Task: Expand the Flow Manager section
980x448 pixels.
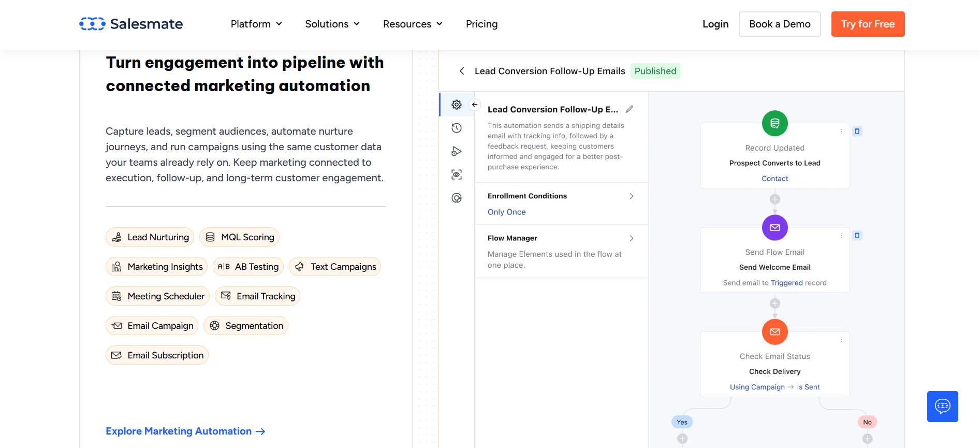Action: 631,238
